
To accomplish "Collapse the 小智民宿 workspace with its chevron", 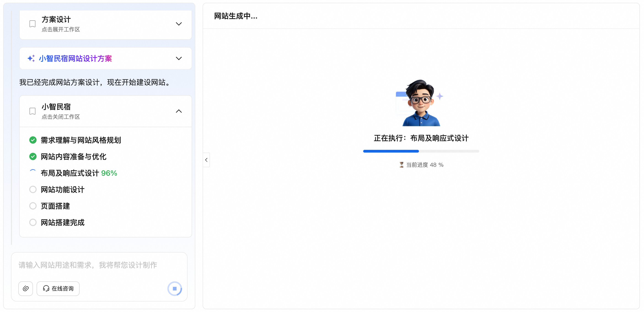I will click(179, 111).
